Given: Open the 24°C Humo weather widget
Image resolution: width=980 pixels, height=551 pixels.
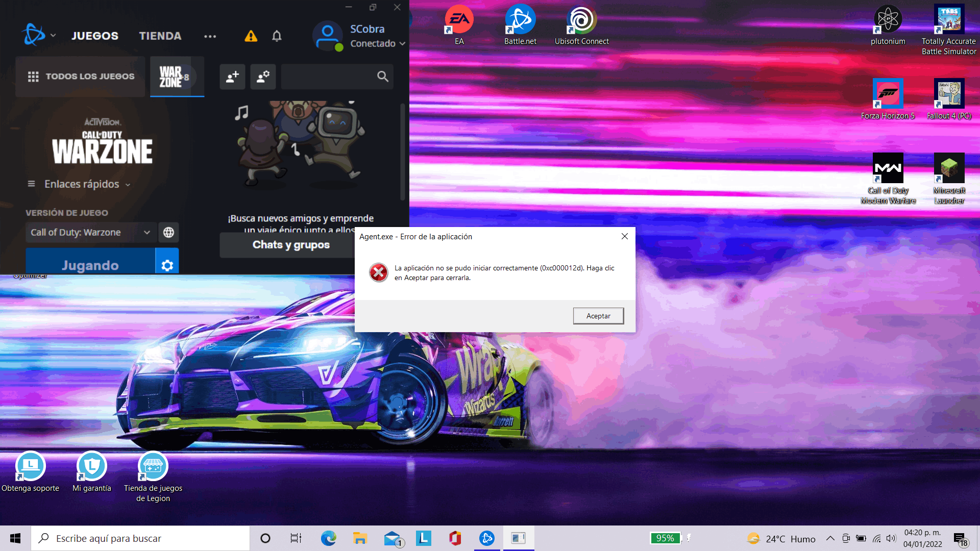Looking at the screenshot, I should (781, 539).
